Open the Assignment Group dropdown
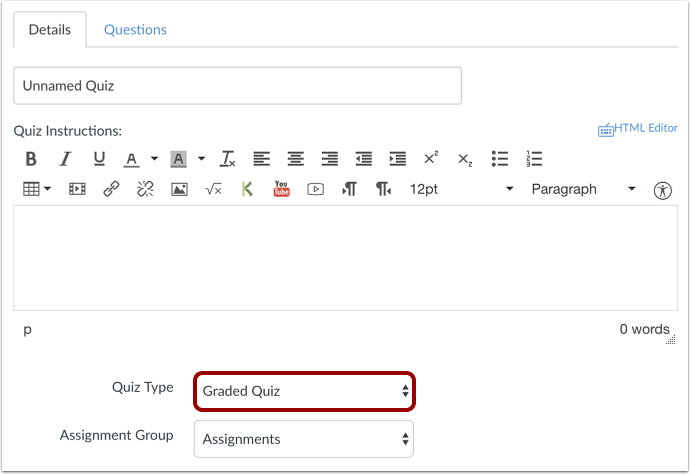The width and height of the screenshot is (690, 474). (304, 439)
